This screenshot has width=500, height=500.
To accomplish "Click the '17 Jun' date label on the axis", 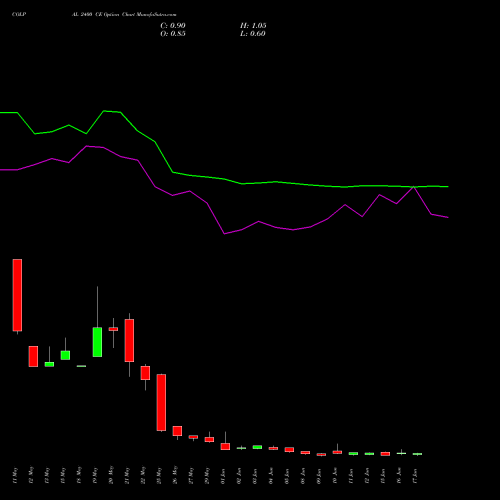I will pos(415,476).
